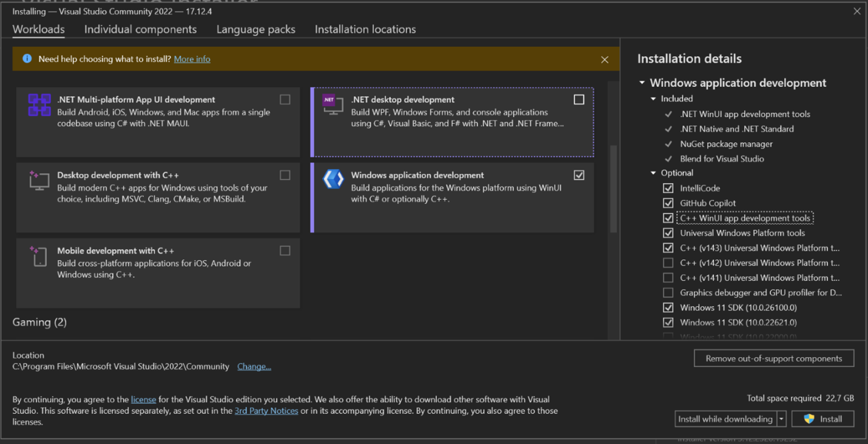Enable Mobile development with C++ checkbox
Screen dimensions: 868x444
pos(285,251)
